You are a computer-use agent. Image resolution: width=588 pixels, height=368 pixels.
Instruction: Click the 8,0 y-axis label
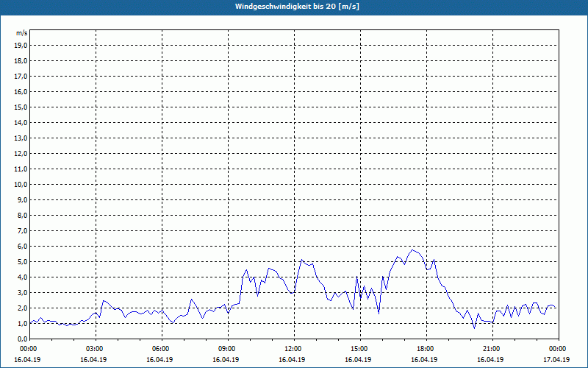[23, 215]
